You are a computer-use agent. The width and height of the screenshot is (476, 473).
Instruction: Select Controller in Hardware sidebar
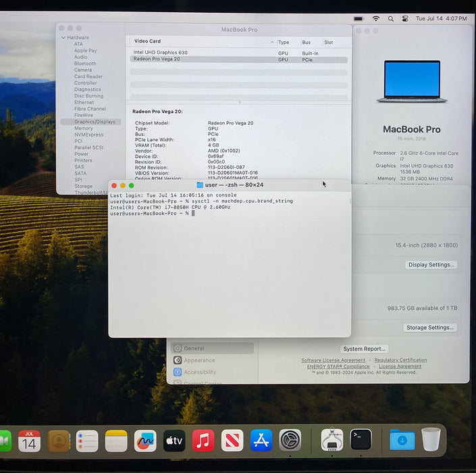(x=85, y=83)
